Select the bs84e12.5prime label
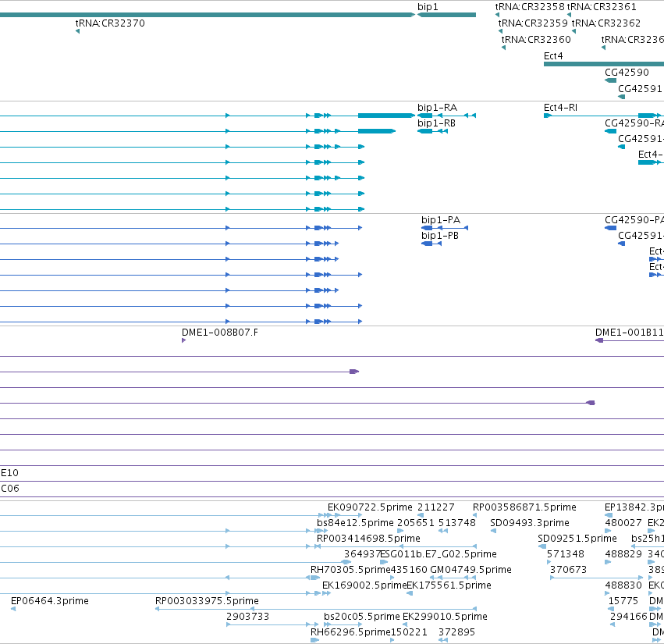664x644 pixels. (x=355, y=523)
